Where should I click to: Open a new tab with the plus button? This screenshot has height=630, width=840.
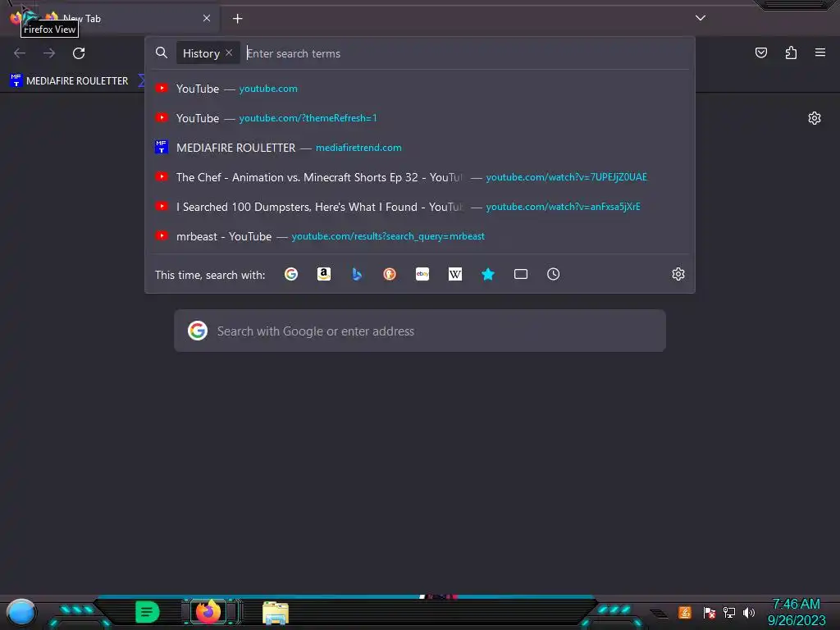237,19
